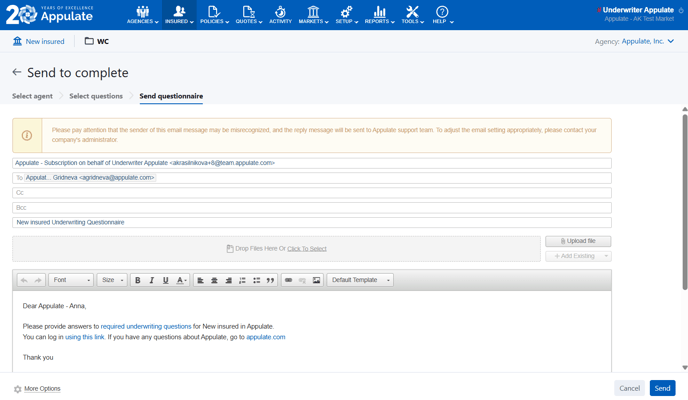Expand the Agency Appulate, Inc. dropdown
Viewport: 688px width, 400px height.
(x=648, y=41)
